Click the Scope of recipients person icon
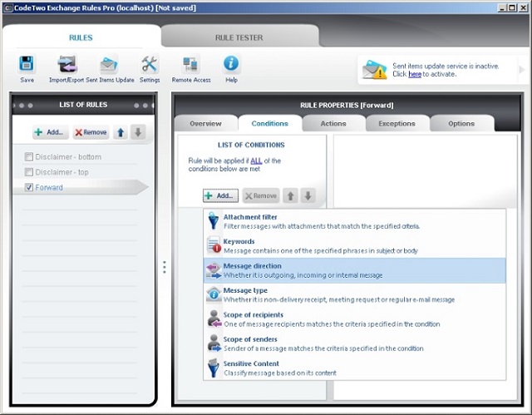 coord(214,319)
